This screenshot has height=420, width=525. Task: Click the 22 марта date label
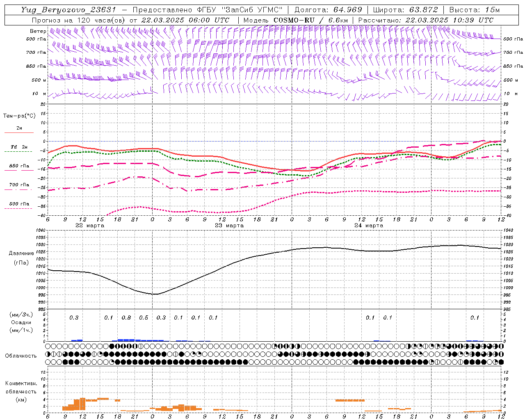[90, 226]
